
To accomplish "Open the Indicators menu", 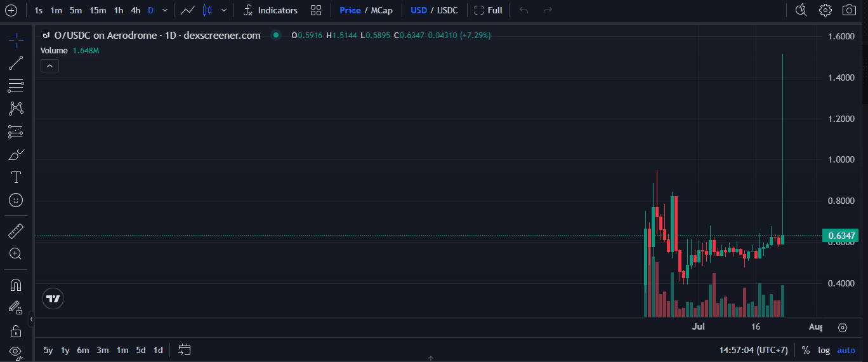I will click(270, 10).
